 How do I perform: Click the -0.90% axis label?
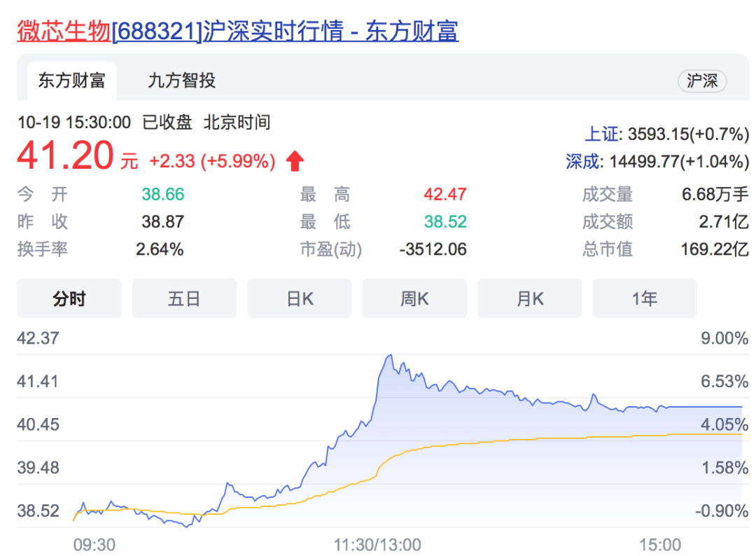click(x=722, y=510)
